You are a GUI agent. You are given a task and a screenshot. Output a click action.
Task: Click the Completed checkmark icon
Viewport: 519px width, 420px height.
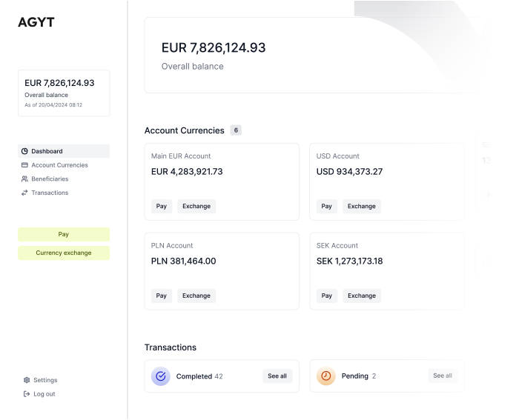click(161, 376)
